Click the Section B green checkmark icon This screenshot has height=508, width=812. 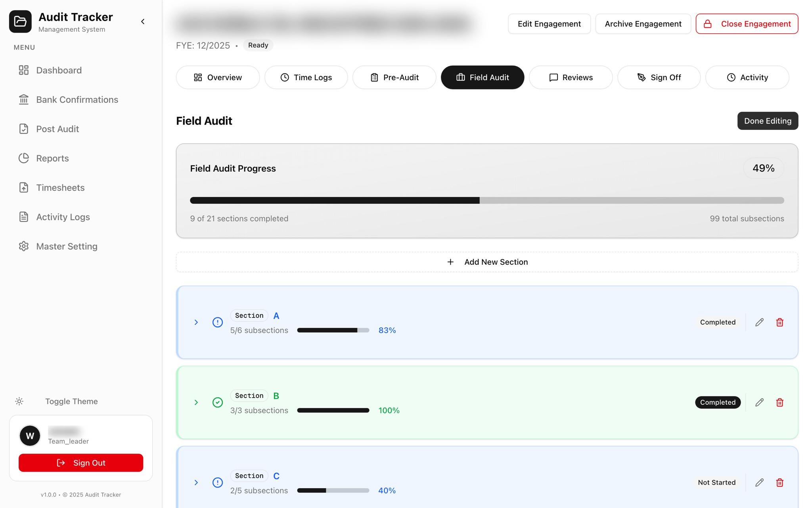point(218,402)
